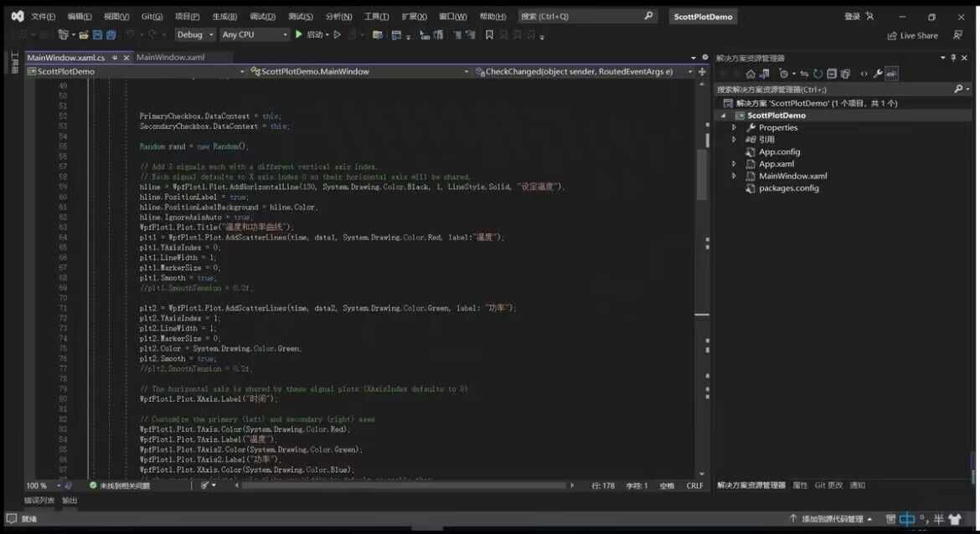Click the split editor icon above scrollbar
Image resolution: width=980 pixels, height=534 pixels.
pos(702,71)
